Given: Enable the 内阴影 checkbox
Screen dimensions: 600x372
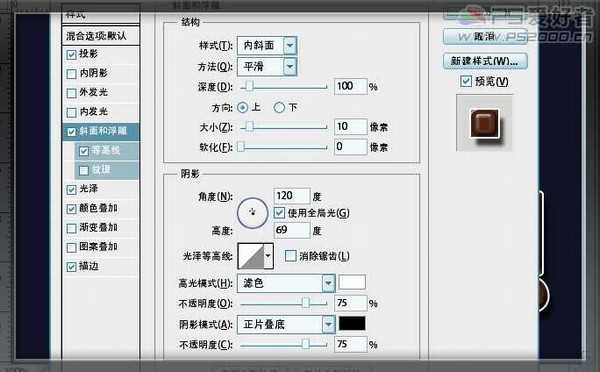Looking at the screenshot, I should coord(72,73).
